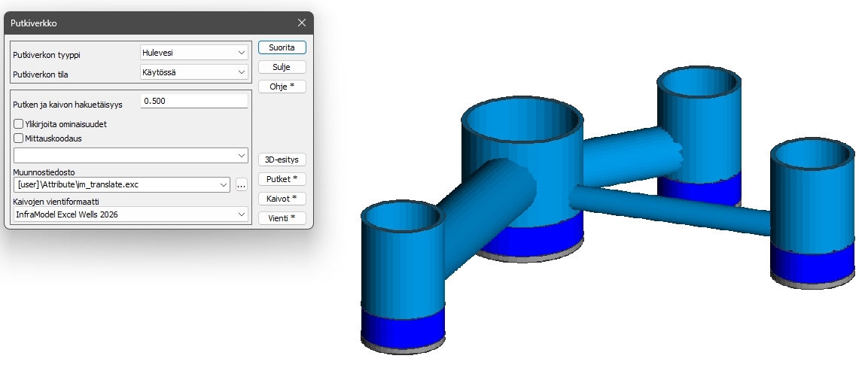Open help with the Ohje button
Viewport: 868px width, 380px height.
[282, 86]
